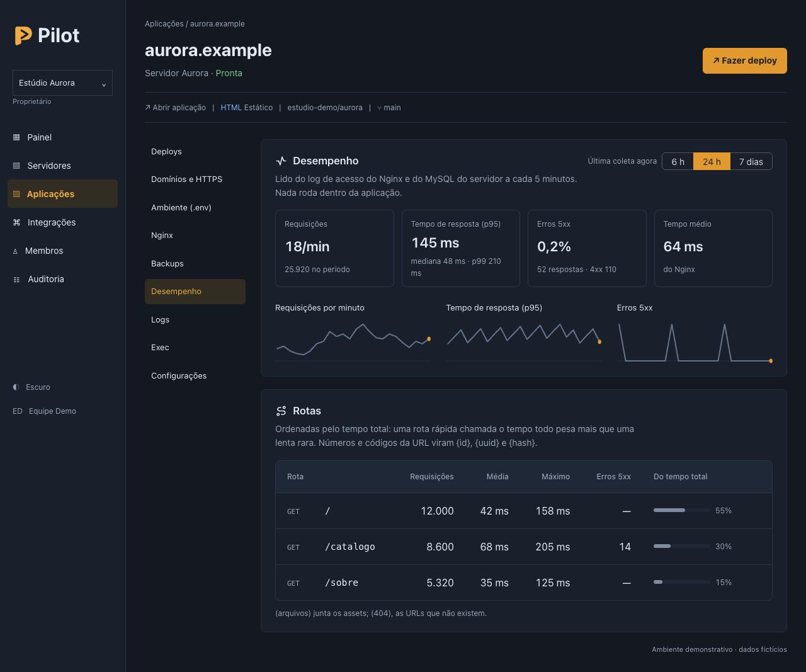Open the Estúdio Aurora workspace dropdown
This screenshot has width=806, height=672.
click(x=62, y=83)
